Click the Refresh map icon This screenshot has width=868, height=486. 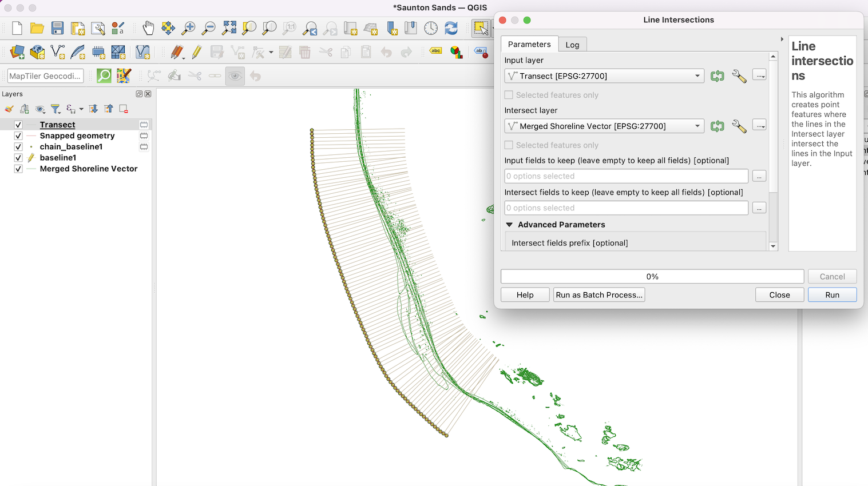(451, 28)
